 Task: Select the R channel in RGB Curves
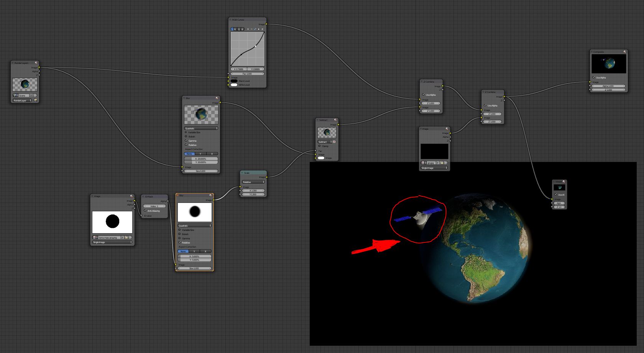(x=235, y=29)
